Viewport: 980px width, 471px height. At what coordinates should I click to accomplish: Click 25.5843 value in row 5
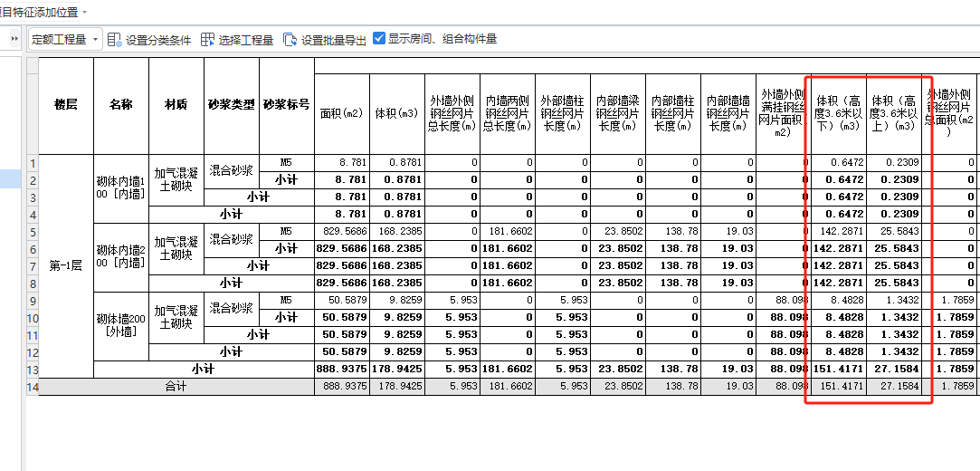pos(894,232)
